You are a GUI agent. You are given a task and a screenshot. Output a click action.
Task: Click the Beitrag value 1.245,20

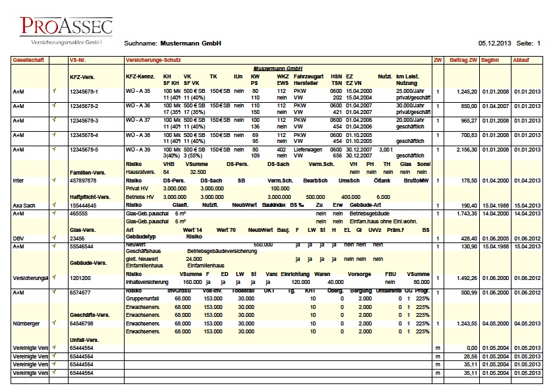(x=467, y=92)
